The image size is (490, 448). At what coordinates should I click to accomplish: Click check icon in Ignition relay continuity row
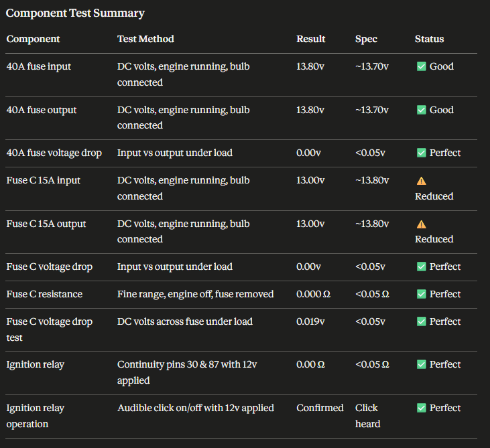pos(421,364)
